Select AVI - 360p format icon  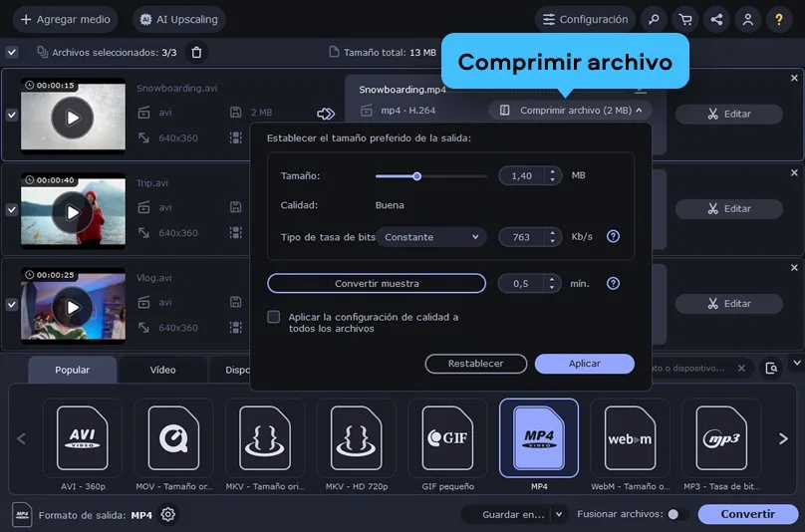(x=82, y=438)
